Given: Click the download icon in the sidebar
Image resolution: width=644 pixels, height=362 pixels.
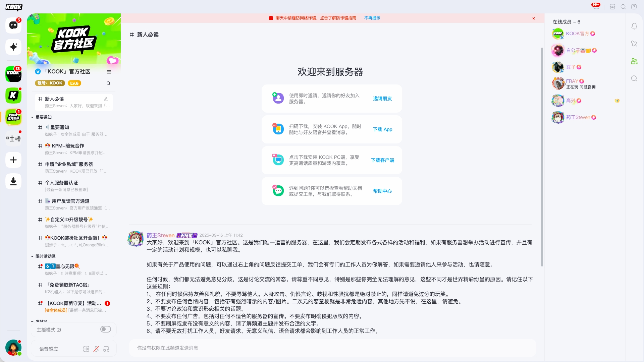Looking at the screenshot, I should coord(13,181).
